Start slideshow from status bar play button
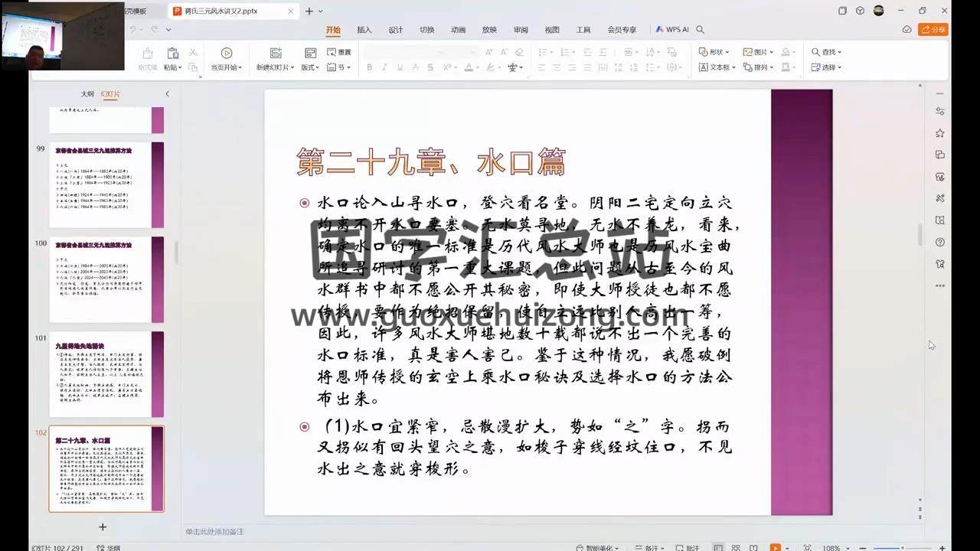Screen dimensions: 980x551 (x=775, y=548)
